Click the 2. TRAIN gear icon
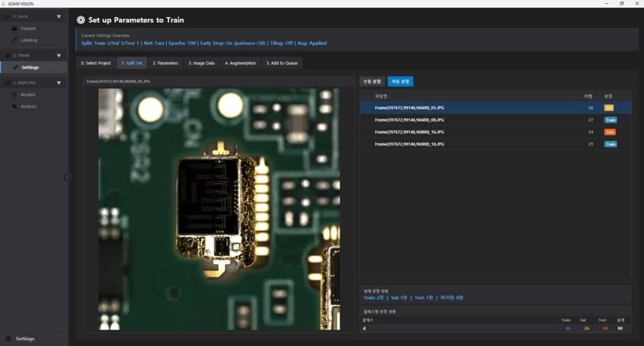This screenshot has height=346, width=644. (8, 55)
